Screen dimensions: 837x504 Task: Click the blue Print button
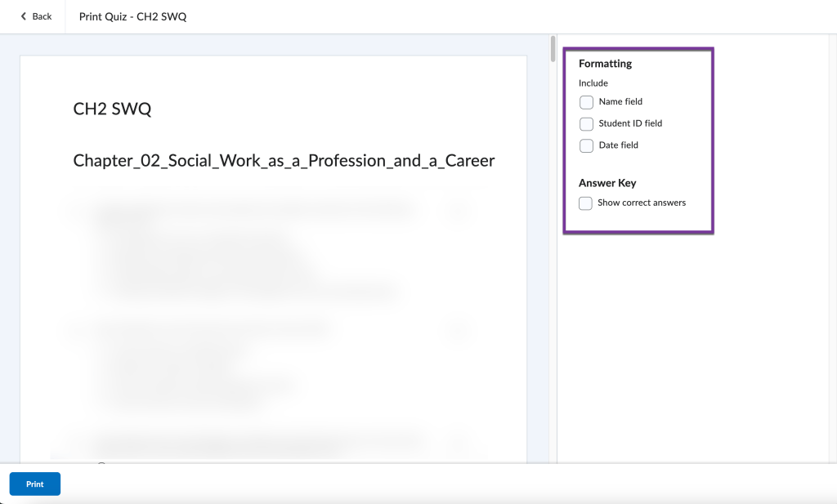coord(34,484)
